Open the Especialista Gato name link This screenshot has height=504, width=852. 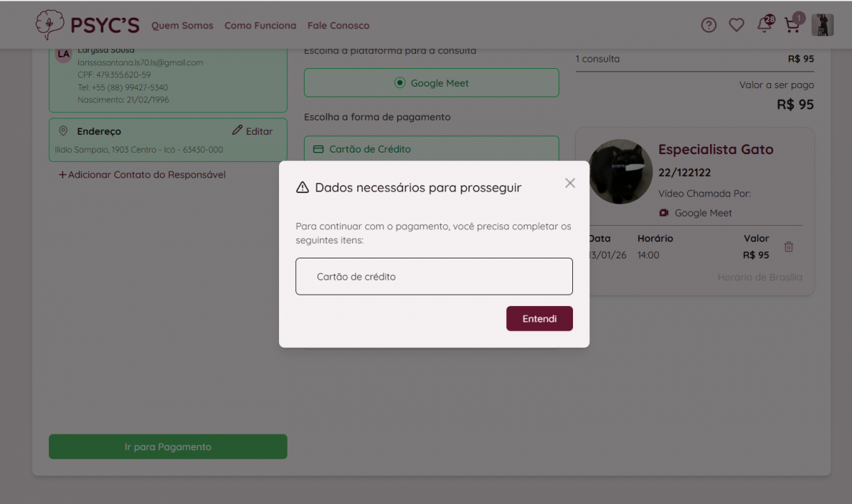(x=716, y=150)
